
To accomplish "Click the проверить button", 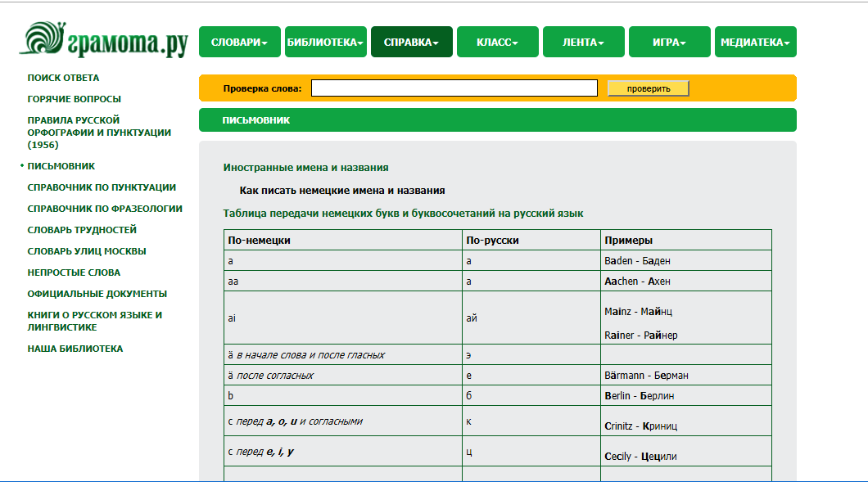I will click(649, 88).
